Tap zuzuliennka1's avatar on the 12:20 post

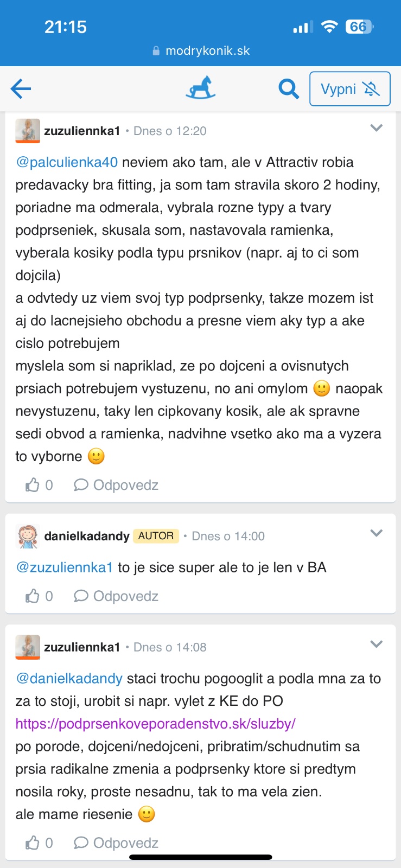[28, 131]
